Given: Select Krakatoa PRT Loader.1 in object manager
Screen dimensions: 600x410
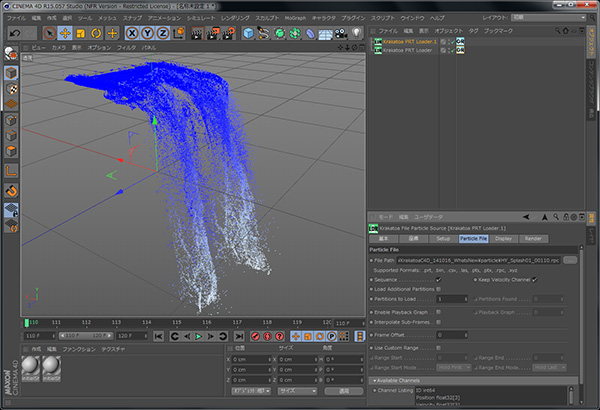Looking at the screenshot, I should (410, 41).
